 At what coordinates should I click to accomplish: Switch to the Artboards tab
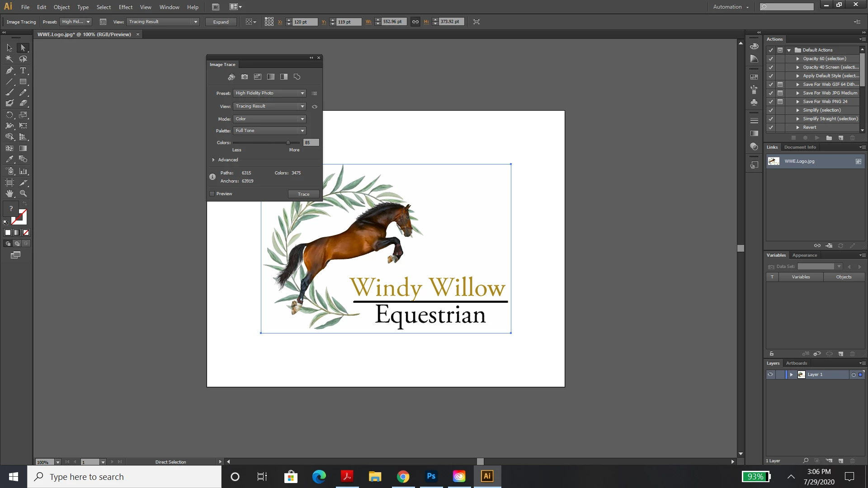pos(796,363)
